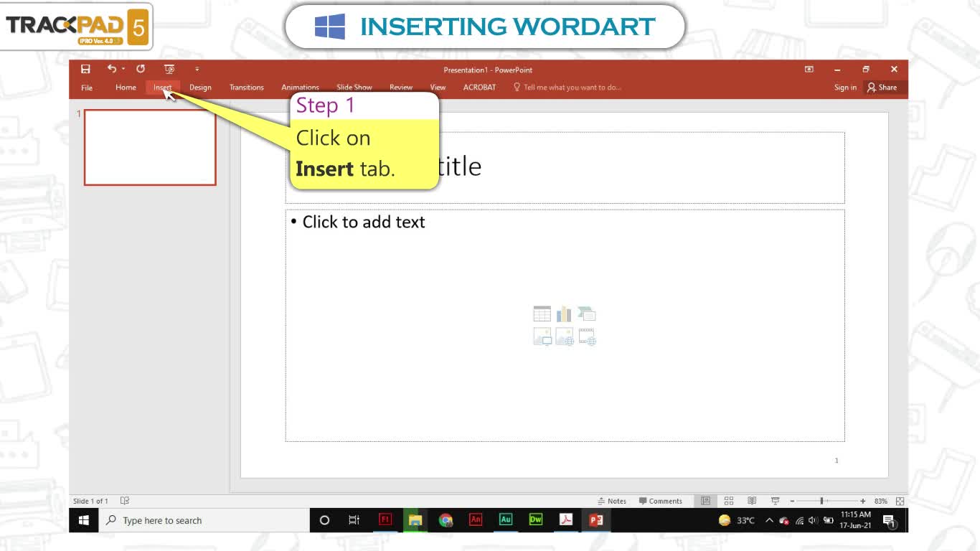
Task: Open Adobe Flash icon on taskbar
Action: click(x=385, y=520)
